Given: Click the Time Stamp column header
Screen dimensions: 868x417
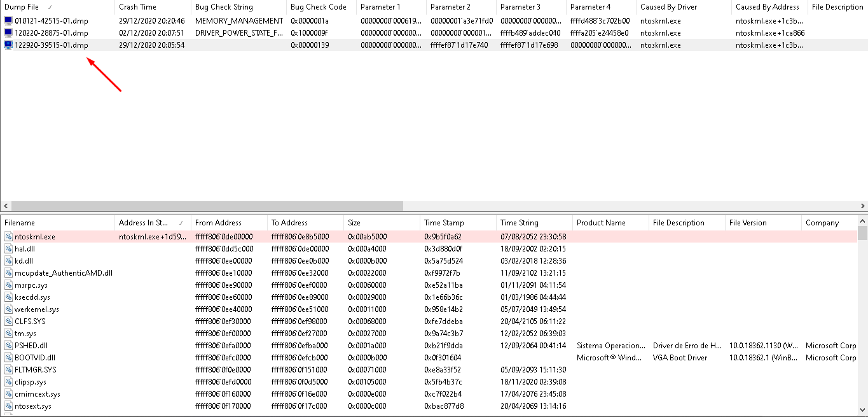Looking at the screenshot, I should pyautogui.click(x=458, y=223).
